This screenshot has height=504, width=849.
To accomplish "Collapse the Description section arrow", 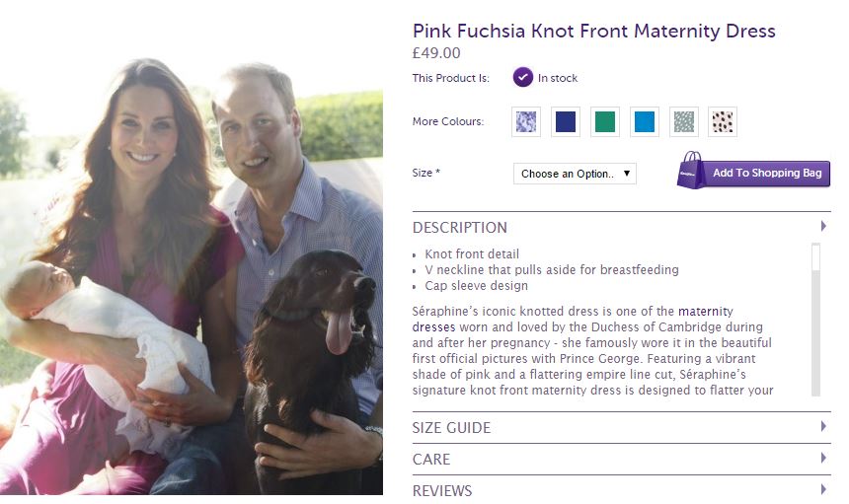I will 823,227.
